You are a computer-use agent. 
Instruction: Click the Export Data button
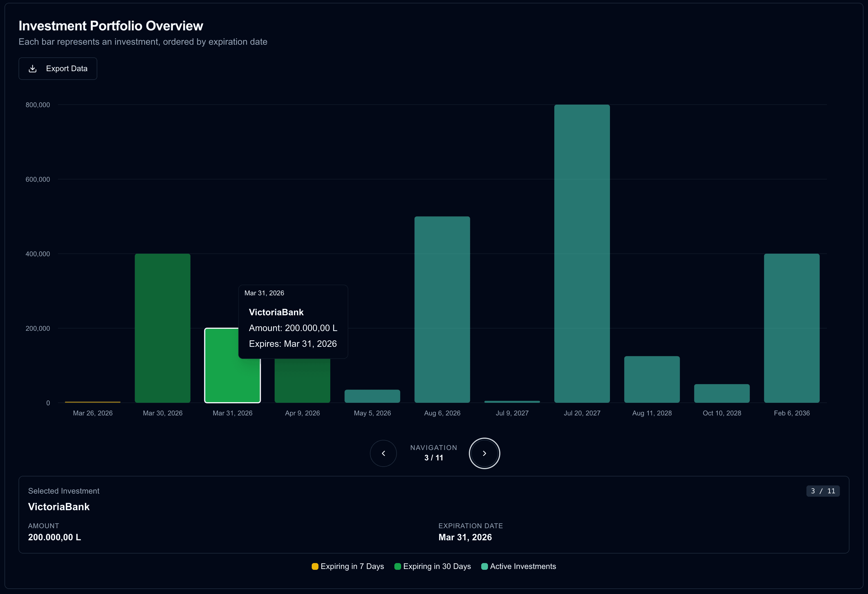point(58,68)
